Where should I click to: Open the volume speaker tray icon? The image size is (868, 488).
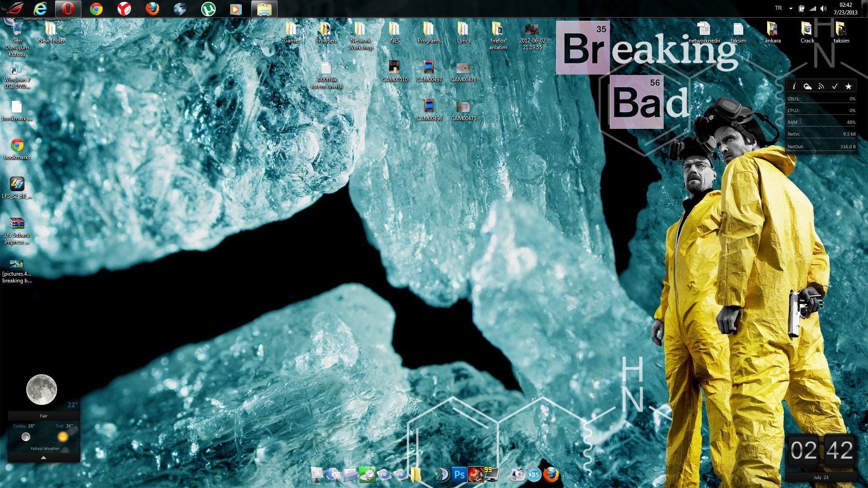[823, 8]
